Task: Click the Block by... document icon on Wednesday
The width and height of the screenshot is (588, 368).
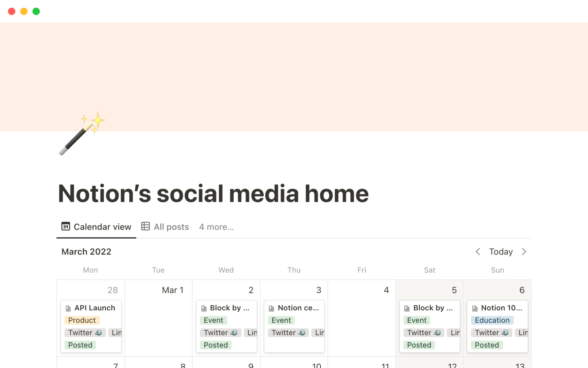Action: click(x=204, y=308)
